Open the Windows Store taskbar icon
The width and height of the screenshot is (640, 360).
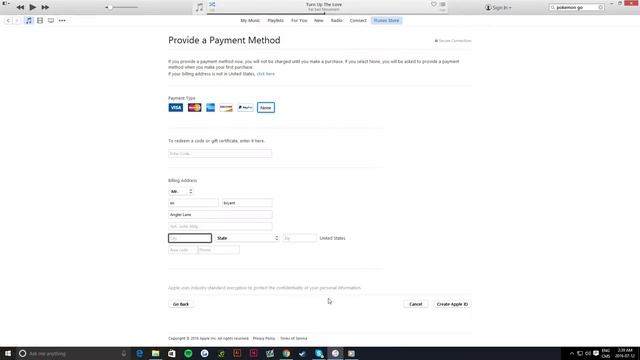[172, 353]
